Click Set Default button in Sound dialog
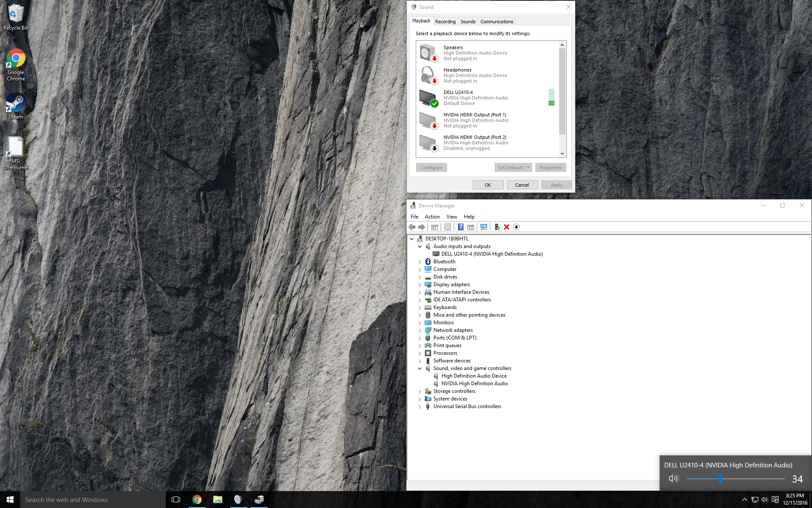The width and height of the screenshot is (812, 508). (x=510, y=168)
